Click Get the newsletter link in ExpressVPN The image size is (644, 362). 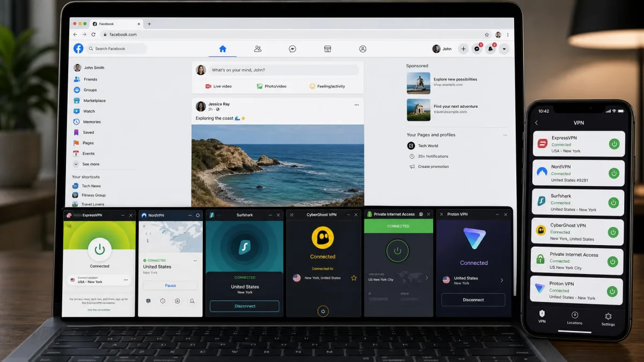point(99,311)
